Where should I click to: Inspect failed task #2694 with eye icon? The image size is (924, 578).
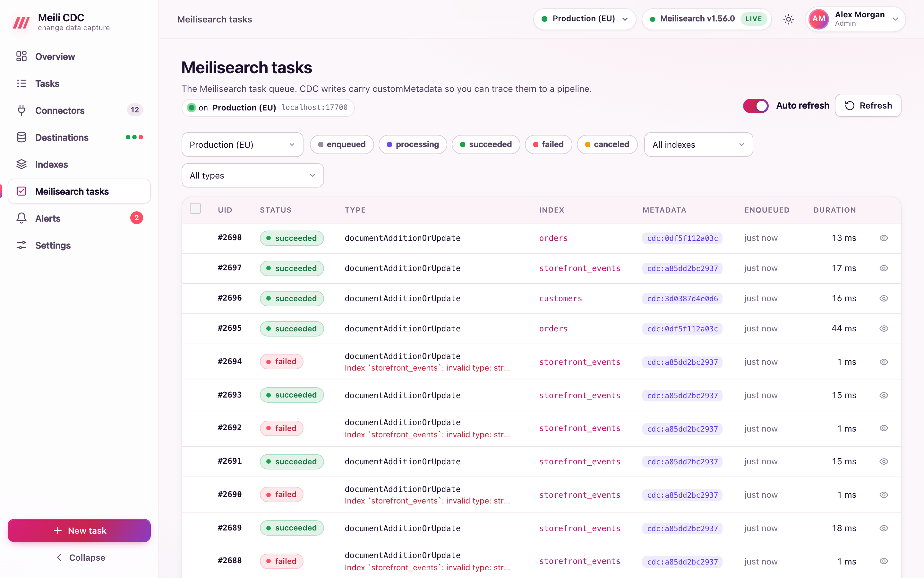pyautogui.click(x=884, y=362)
